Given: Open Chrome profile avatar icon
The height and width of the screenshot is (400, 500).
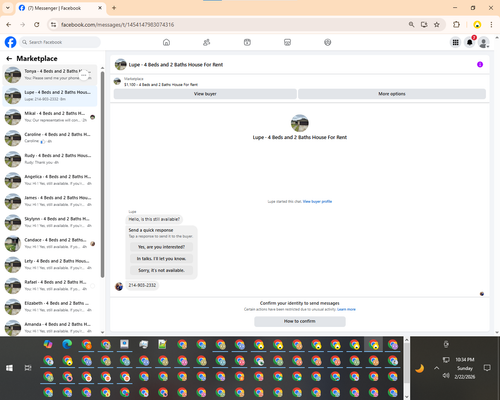Looking at the screenshot, I should click(477, 24).
